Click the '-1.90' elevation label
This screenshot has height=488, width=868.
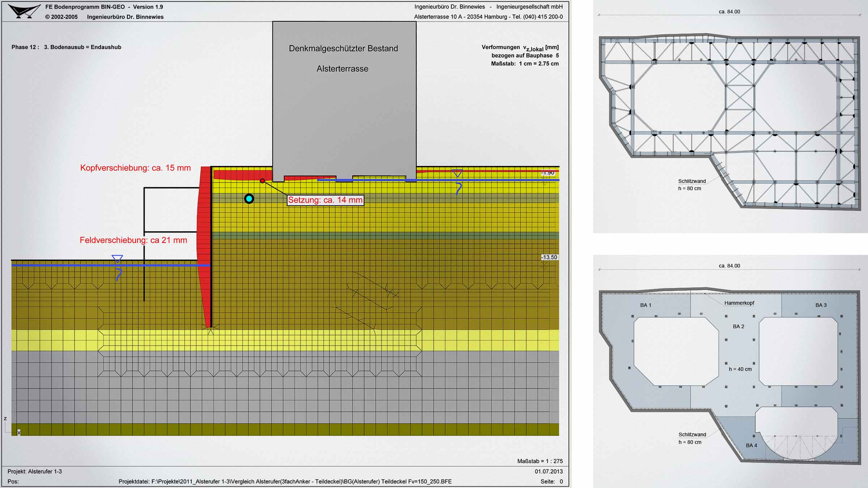click(548, 173)
